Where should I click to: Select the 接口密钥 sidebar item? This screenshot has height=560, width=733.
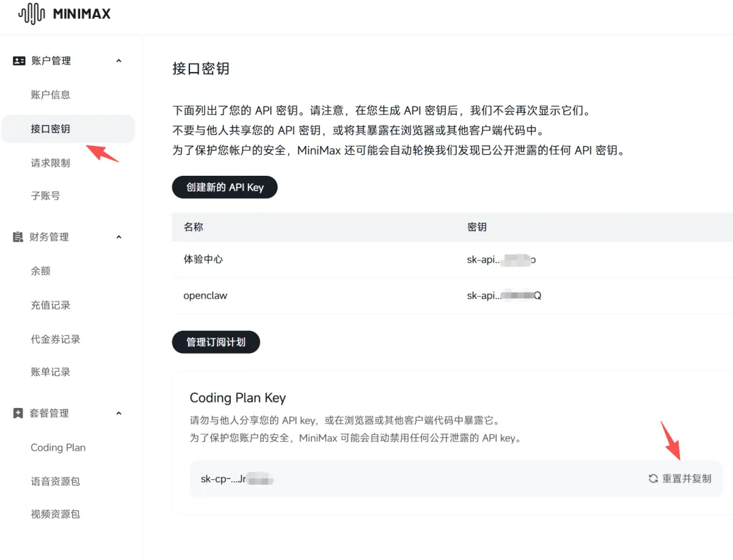tap(68, 128)
